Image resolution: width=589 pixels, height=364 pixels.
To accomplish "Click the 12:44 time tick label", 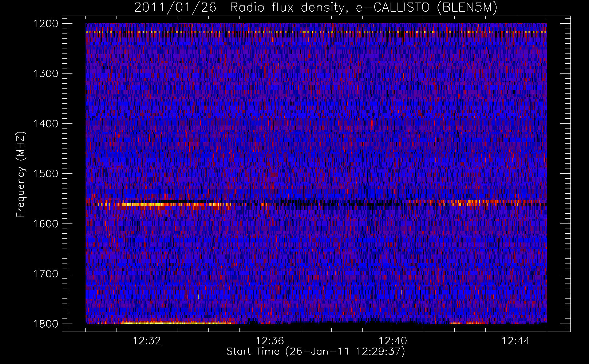I will point(516,341).
